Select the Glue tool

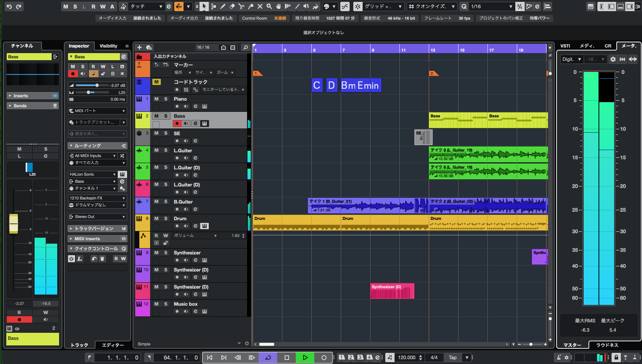point(251,6)
